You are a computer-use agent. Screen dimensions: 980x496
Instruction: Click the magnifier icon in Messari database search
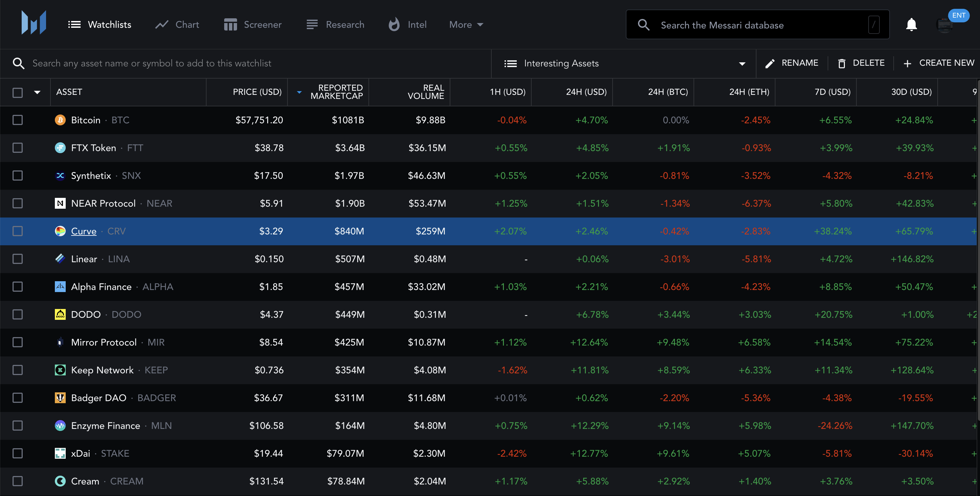pos(643,25)
